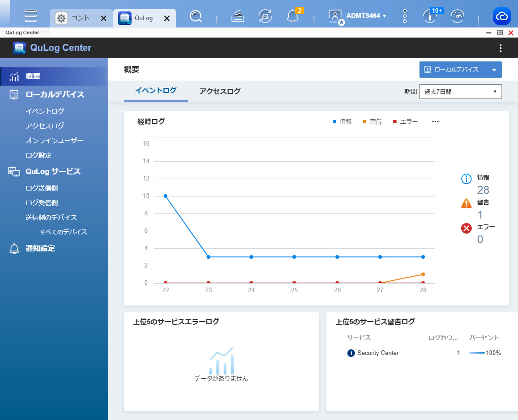Viewport: 518px width, 420px height.
Task: Open QuLog Center header three-dot menu
Action: click(x=501, y=48)
